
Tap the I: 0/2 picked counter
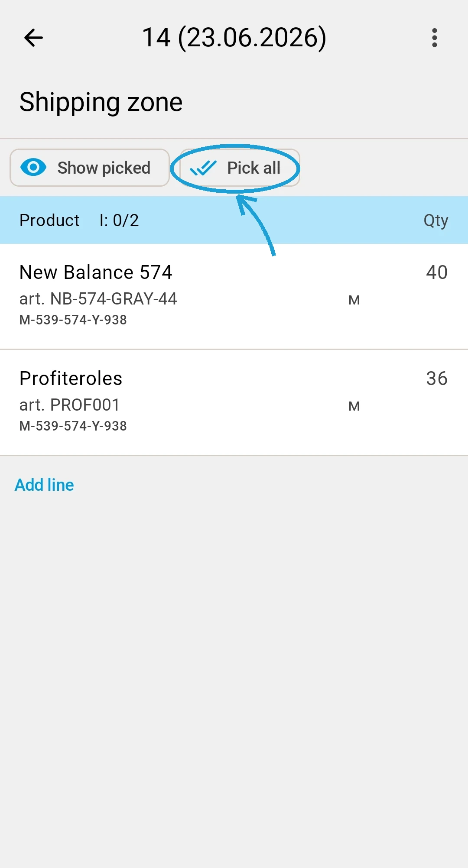pos(119,220)
